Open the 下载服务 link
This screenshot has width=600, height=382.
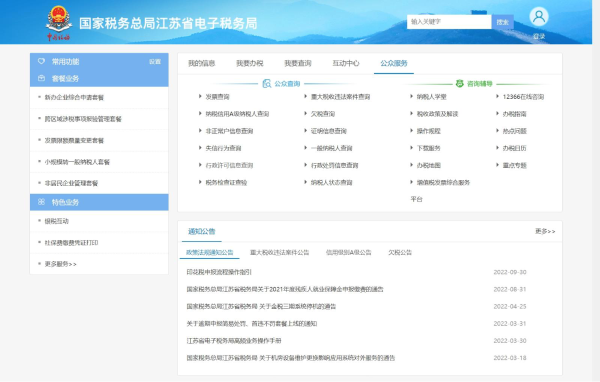(x=429, y=148)
